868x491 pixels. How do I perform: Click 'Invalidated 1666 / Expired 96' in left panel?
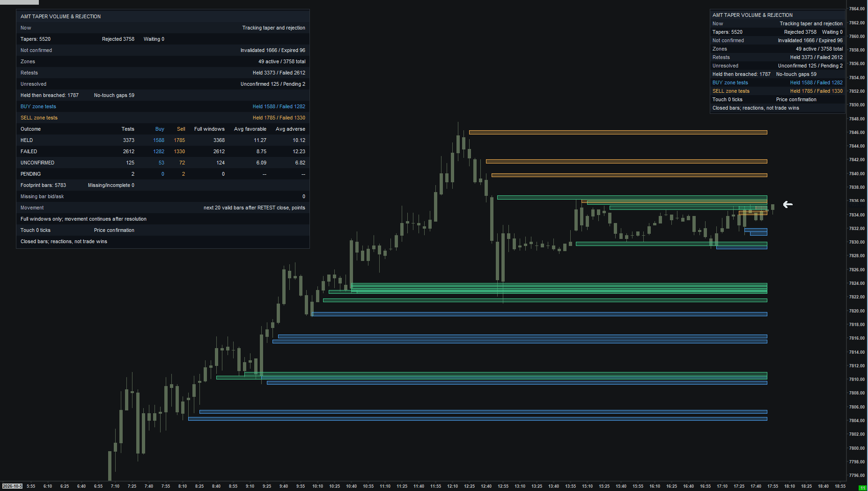pyautogui.click(x=273, y=50)
